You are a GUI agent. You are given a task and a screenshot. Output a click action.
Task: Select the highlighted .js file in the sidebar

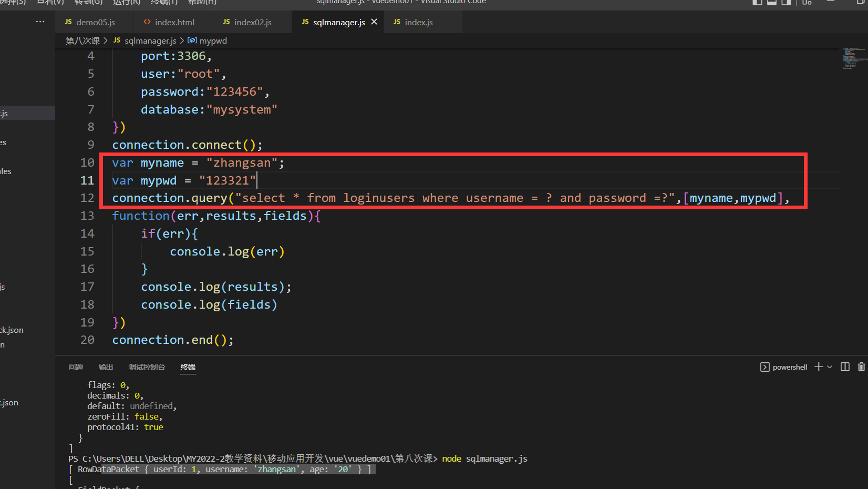tap(27, 113)
